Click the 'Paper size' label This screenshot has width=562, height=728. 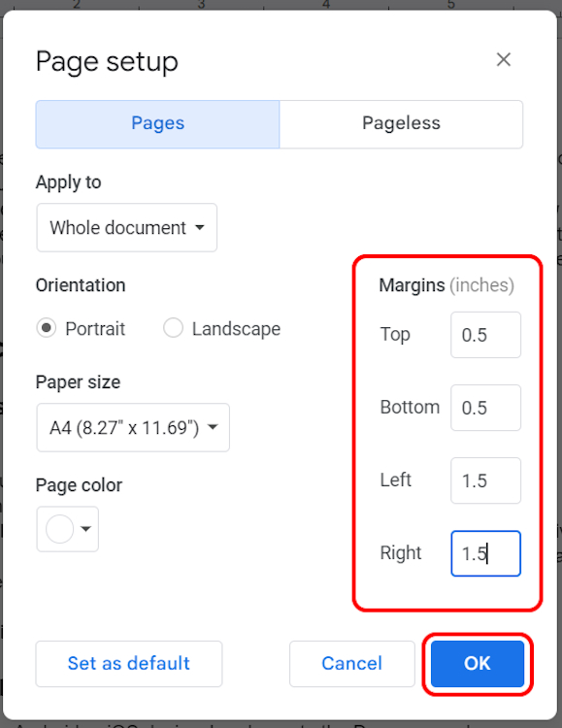click(x=78, y=382)
